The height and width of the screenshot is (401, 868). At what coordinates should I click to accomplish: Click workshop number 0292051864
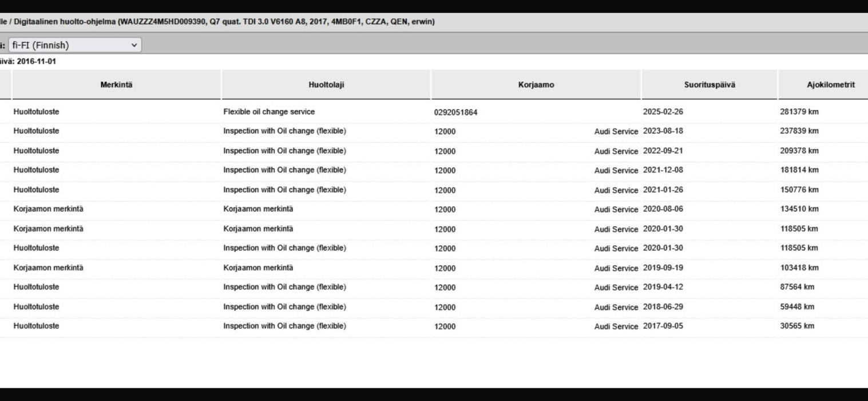[455, 112]
